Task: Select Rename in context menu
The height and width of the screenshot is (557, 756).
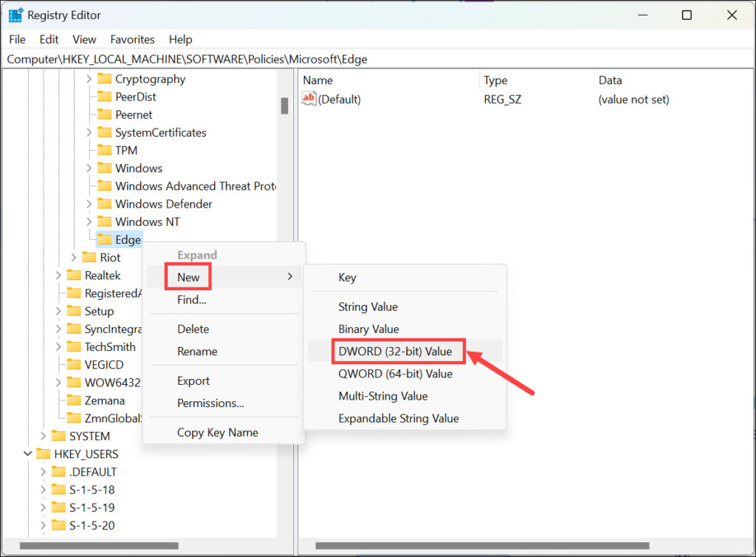Action: [x=224, y=351]
